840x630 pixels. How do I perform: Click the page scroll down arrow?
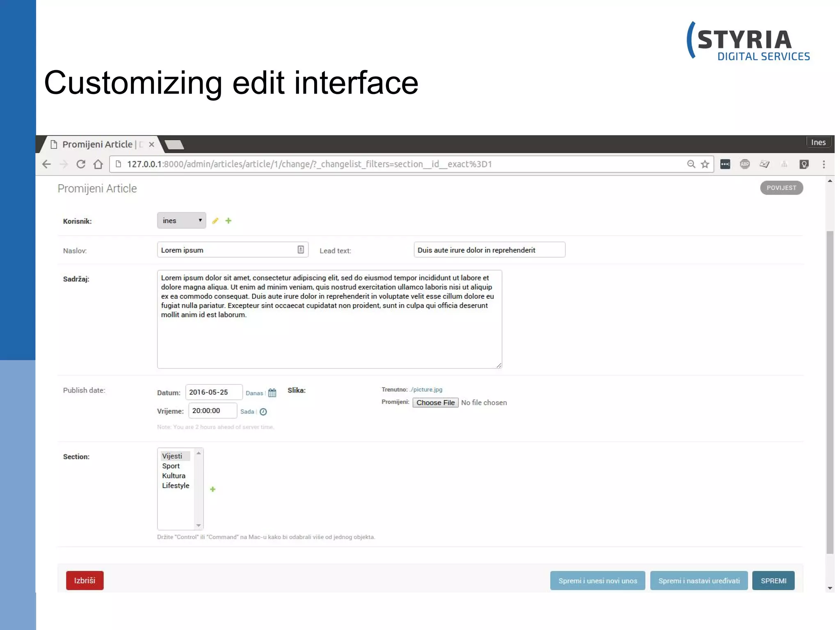pyautogui.click(x=830, y=588)
